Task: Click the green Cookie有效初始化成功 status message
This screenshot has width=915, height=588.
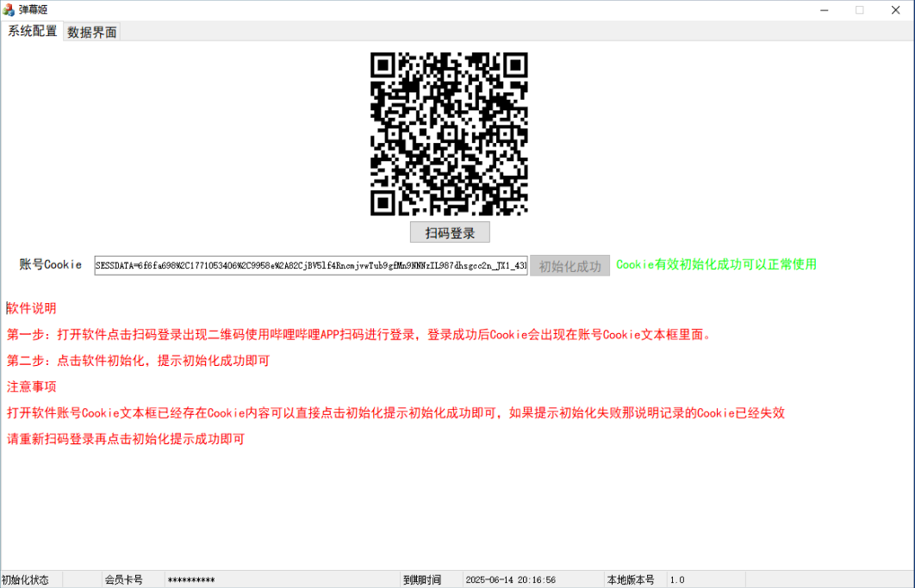Action: click(x=716, y=265)
